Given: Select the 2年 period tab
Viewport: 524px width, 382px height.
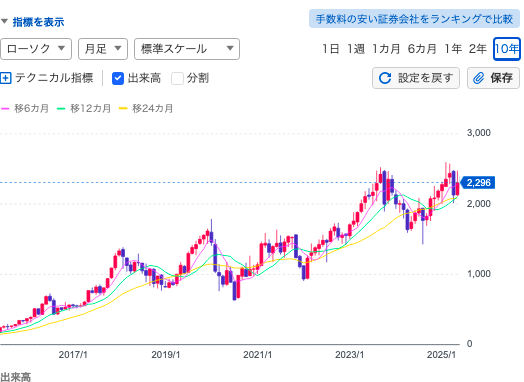Looking at the screenshot, I should [x=478, y=49].
